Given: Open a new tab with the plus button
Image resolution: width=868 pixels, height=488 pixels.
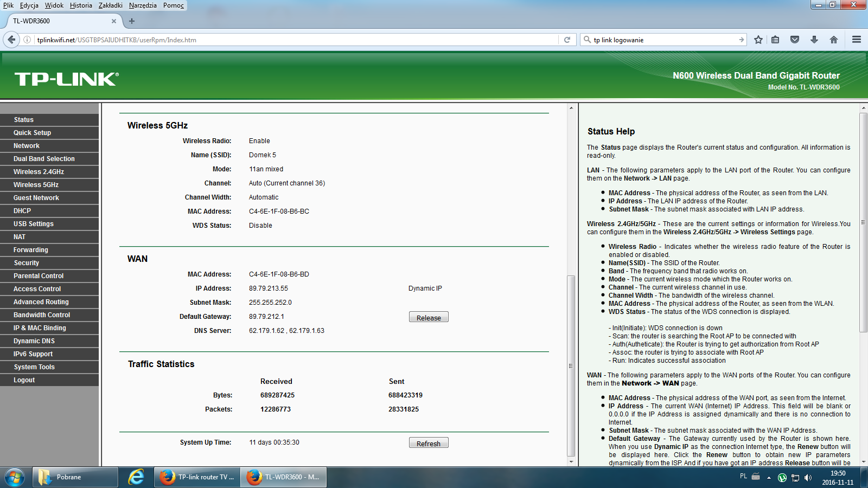Looking at the screenshot, I should [x=132, y=21].
